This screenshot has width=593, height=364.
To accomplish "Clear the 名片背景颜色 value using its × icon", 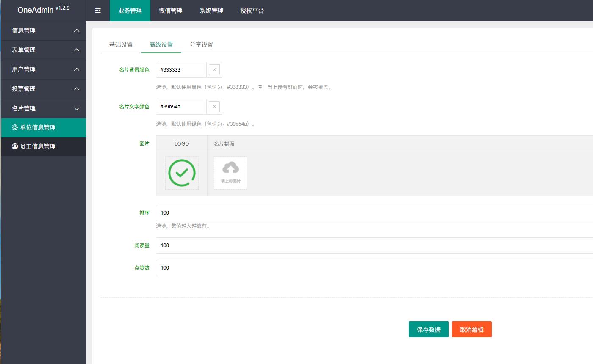I will click(214, 69).
